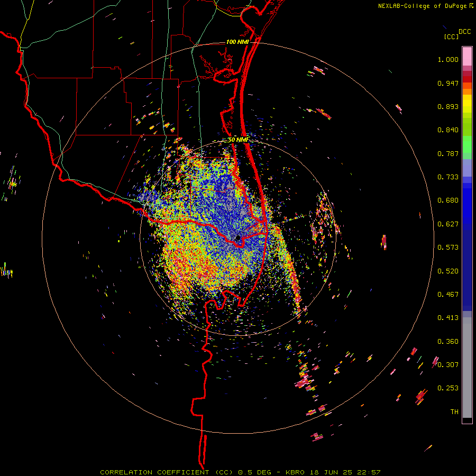Click the 0.253 legend value
This screenshot has height=476, width=476.
point(448,388)
